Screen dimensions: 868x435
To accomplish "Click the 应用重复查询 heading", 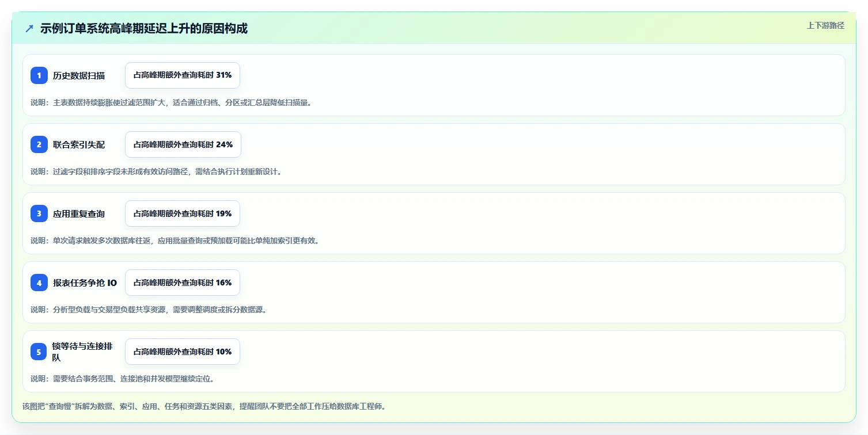I will (x=79, y=213).
